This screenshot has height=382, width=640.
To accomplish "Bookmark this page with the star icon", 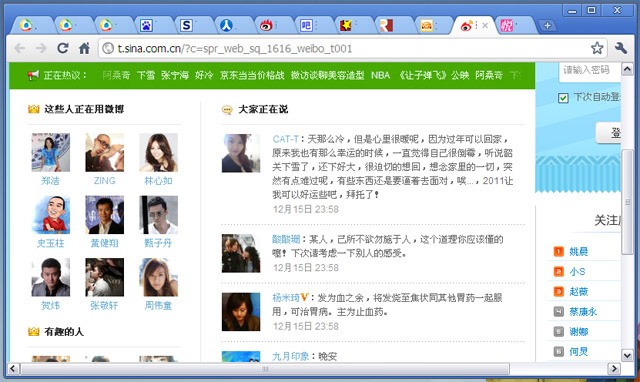I will coord(597,48).
